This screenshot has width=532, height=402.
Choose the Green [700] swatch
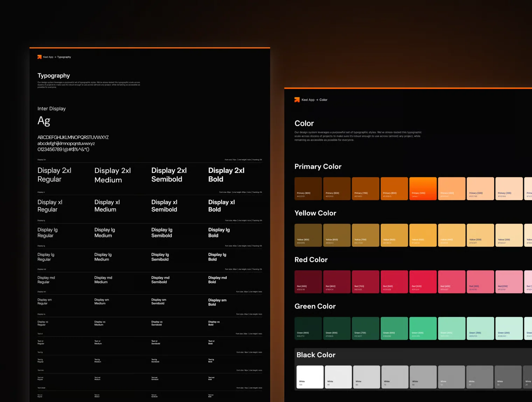click(x=365, y=328)
